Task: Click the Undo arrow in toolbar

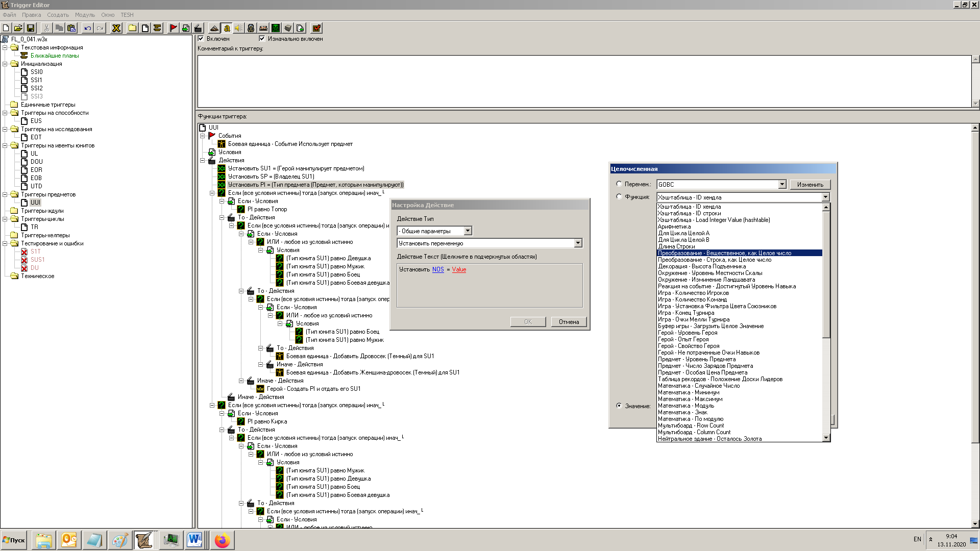Action: [88, 28]
